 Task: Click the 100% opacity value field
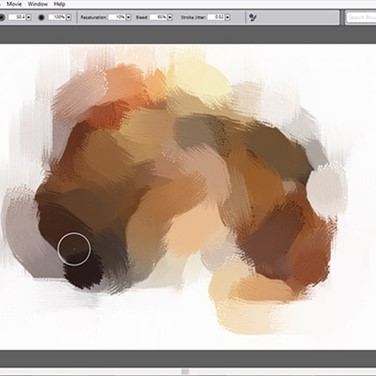pyautogui.click(x=57, y=17)
